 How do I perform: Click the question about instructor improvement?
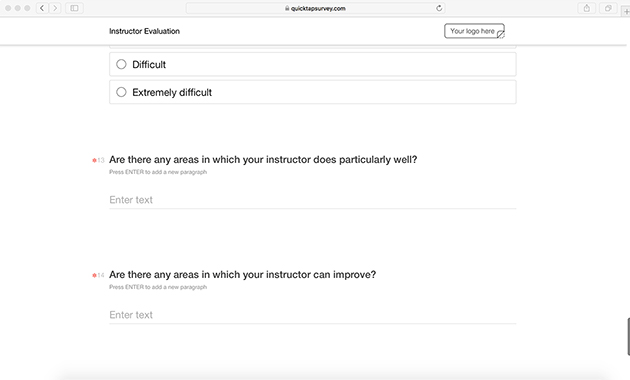tap(242, 274)
